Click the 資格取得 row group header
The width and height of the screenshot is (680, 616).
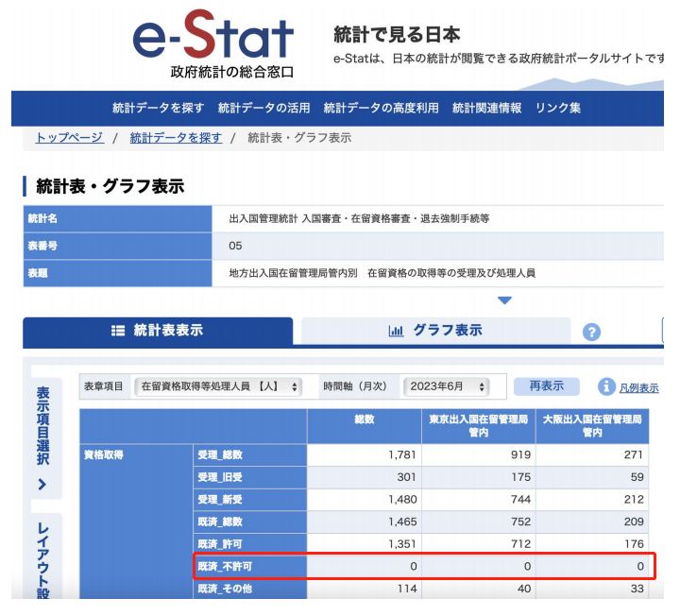pyautogui.click(x=136, y=522)
